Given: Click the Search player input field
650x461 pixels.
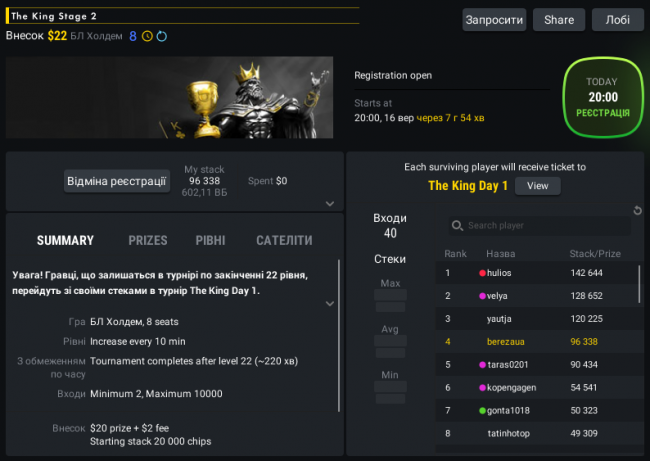Looking at the screenshot, I should click(540, 226).
